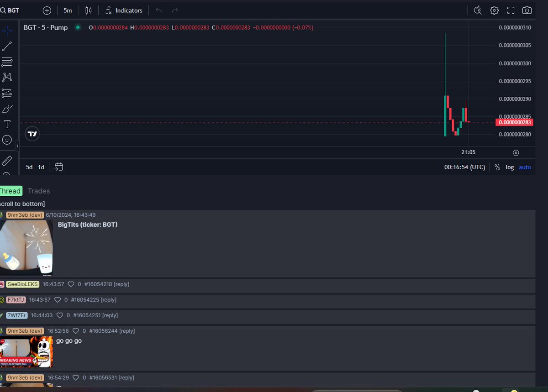548x392 pixels.
Task: Take a chart snapshot with camera icon
Action: point(527,10)
